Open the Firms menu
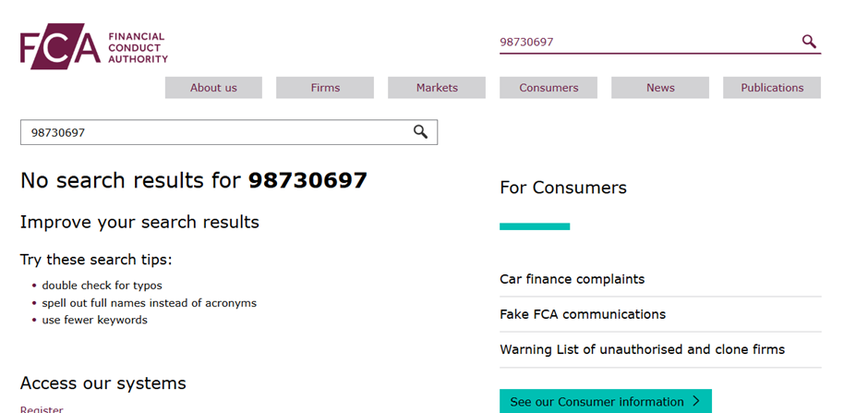The height and width of the screenshot is (413, 868). click(x=325, y=88)
